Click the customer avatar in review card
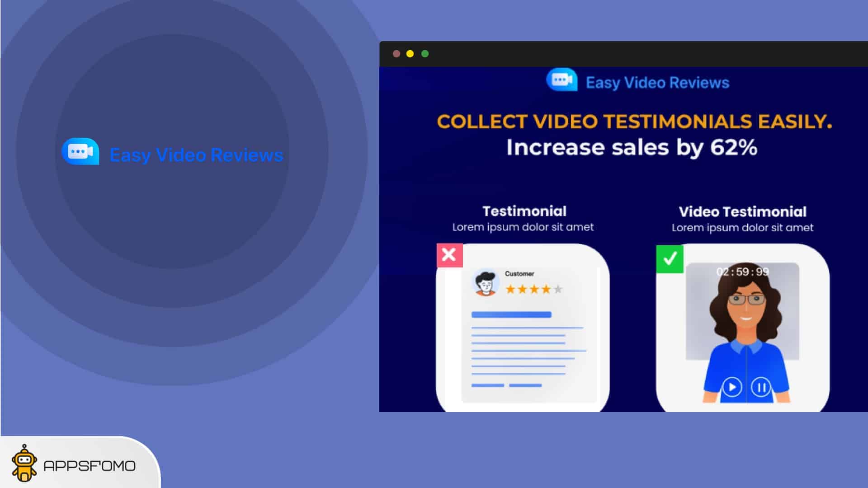Image resolution: width=868 pixels, height=488 pixels. pos(485,282)
